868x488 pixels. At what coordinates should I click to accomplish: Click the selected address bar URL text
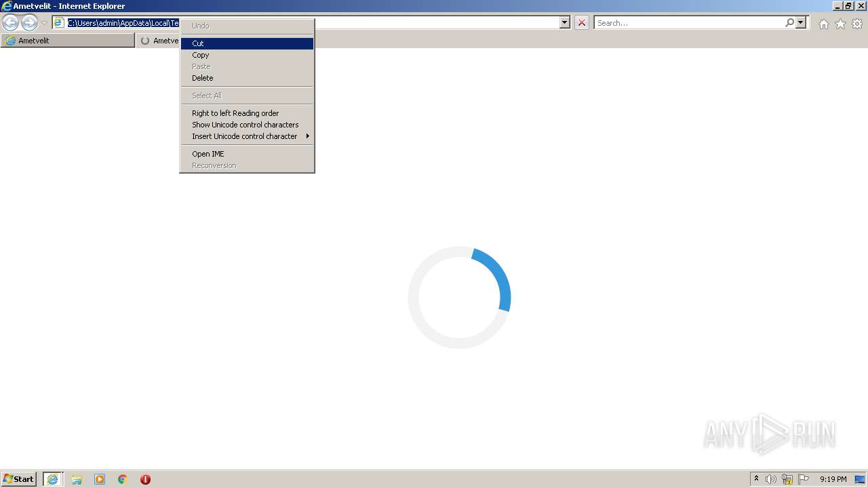pos(123,23)
